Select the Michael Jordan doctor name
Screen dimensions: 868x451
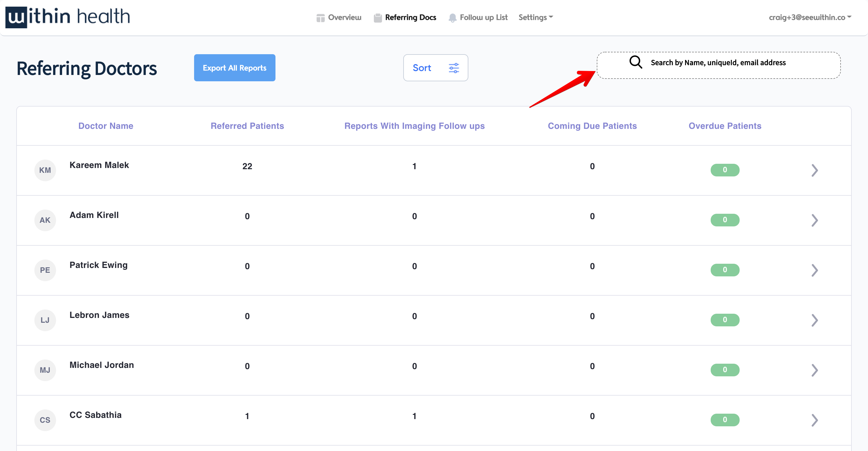[102, 365]
